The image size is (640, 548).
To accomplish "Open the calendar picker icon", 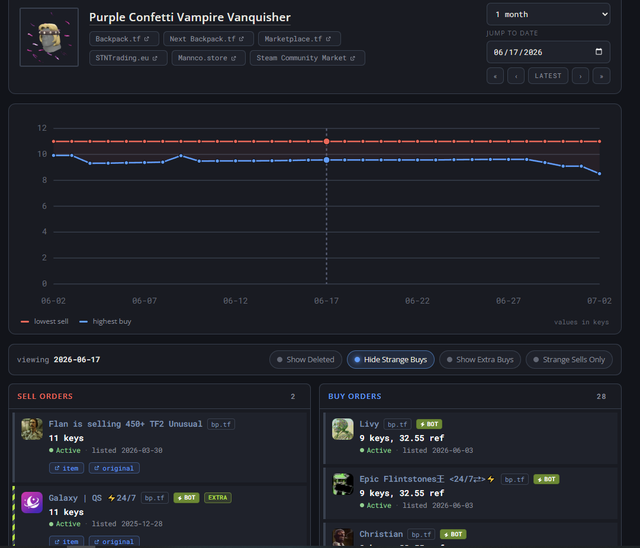I will [x=599, y=52].
